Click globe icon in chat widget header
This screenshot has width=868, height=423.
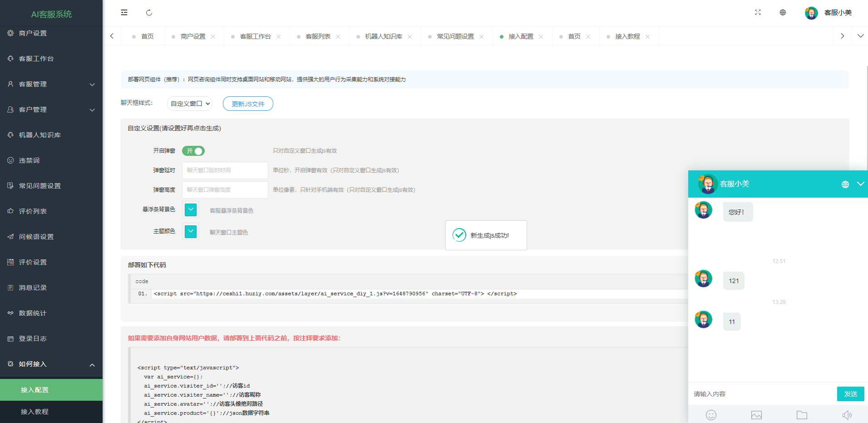[x=845, y=184]
